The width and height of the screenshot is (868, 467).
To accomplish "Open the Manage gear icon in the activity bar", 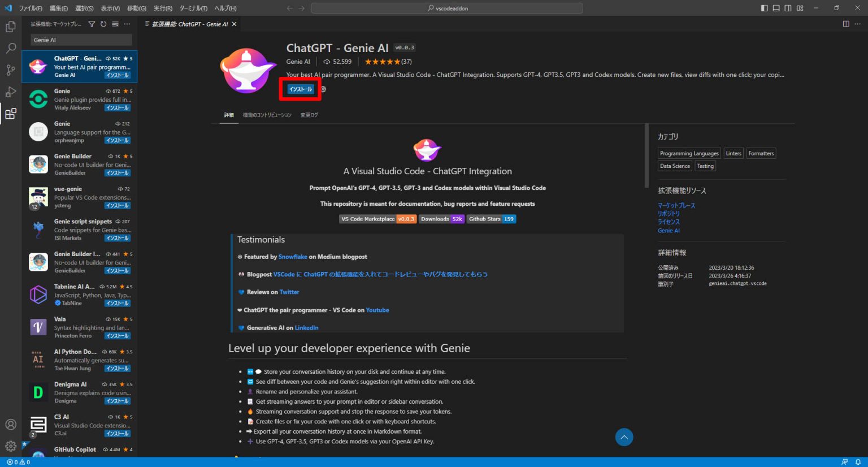I will pyautogui.click(x=10, y=446).
